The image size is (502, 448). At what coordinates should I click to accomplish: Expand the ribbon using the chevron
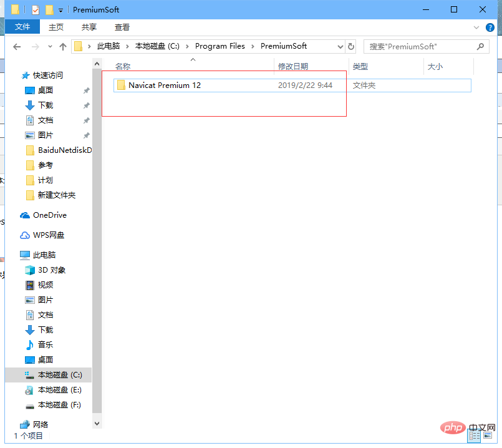click(x=476, y=27)
